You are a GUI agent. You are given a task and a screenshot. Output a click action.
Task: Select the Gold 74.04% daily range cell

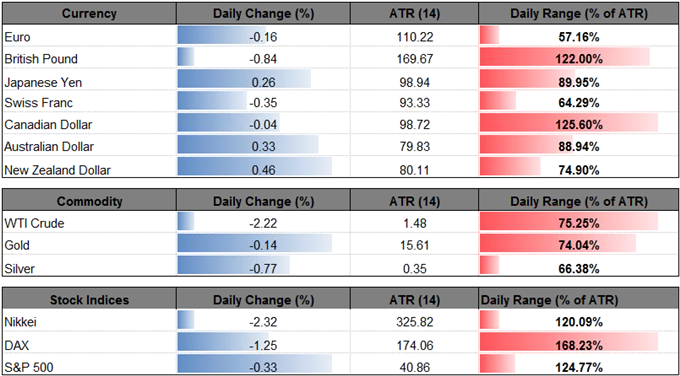click(579, 245)
